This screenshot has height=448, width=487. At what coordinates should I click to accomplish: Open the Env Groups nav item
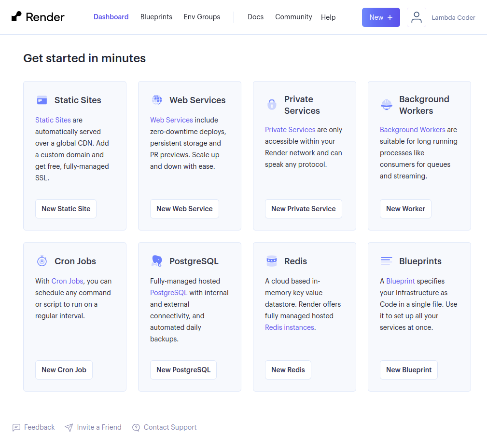point(202,17)
